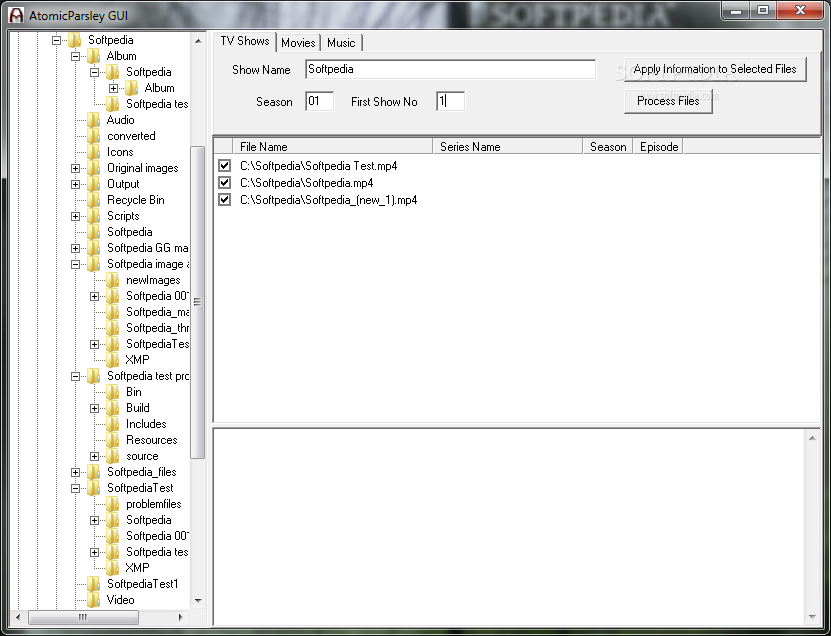
Task: Expand the Scripts folder node
Action: tap(75, 216)
